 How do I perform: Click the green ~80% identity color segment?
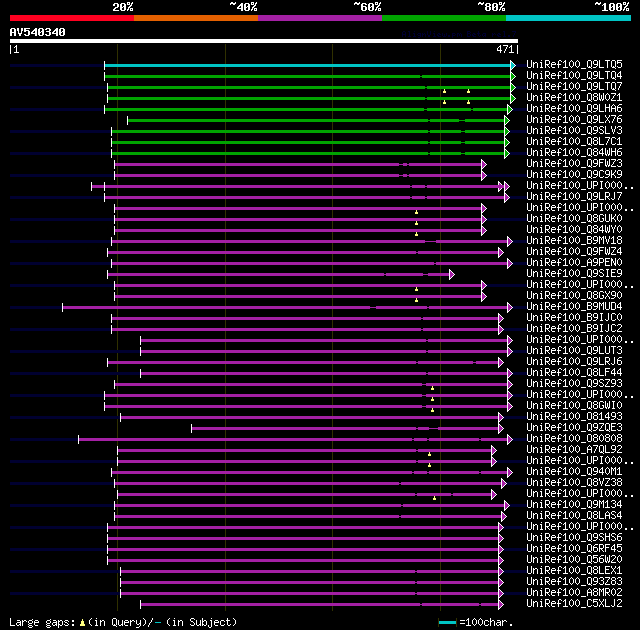444,18
